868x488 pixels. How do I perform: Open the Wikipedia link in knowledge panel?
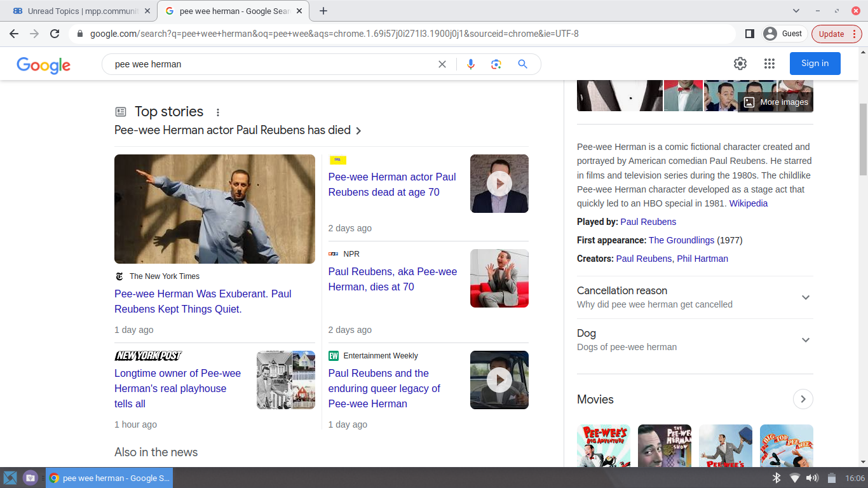pyautogui.click(x=749, y=203)
